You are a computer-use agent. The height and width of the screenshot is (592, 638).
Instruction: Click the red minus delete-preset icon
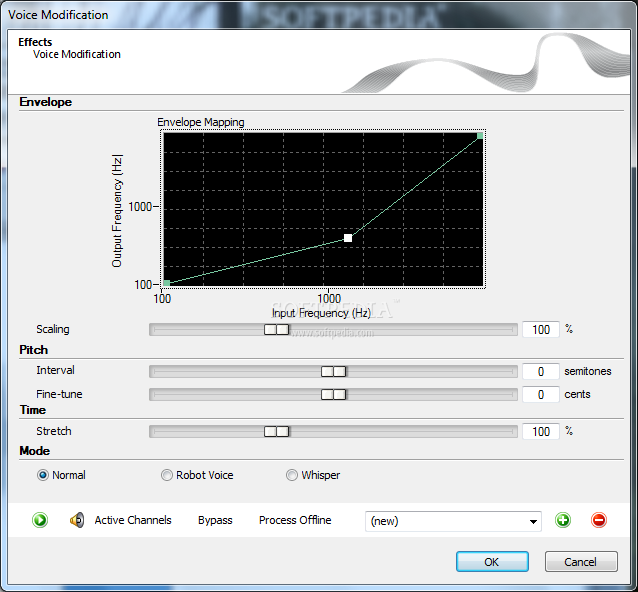(599, 520)
